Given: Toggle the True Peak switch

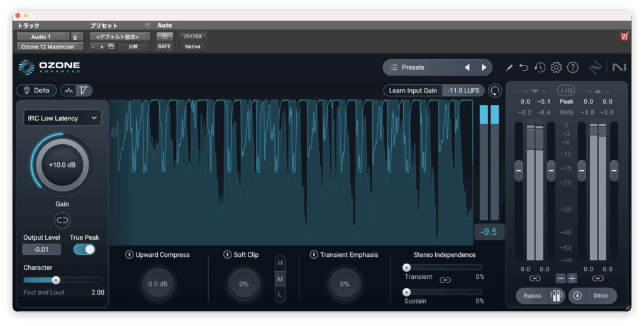Looking at the screenshot, I should [x=84, y=249].
